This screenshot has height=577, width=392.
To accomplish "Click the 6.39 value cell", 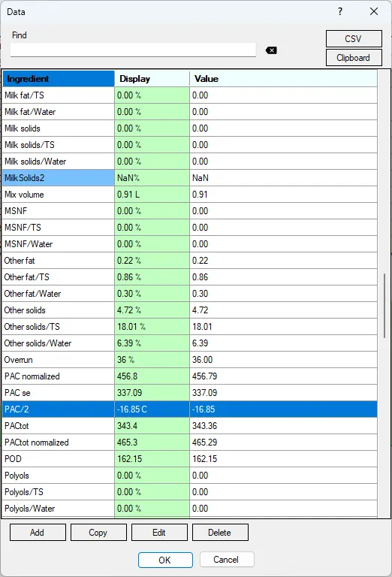I will tap(284, 343).
